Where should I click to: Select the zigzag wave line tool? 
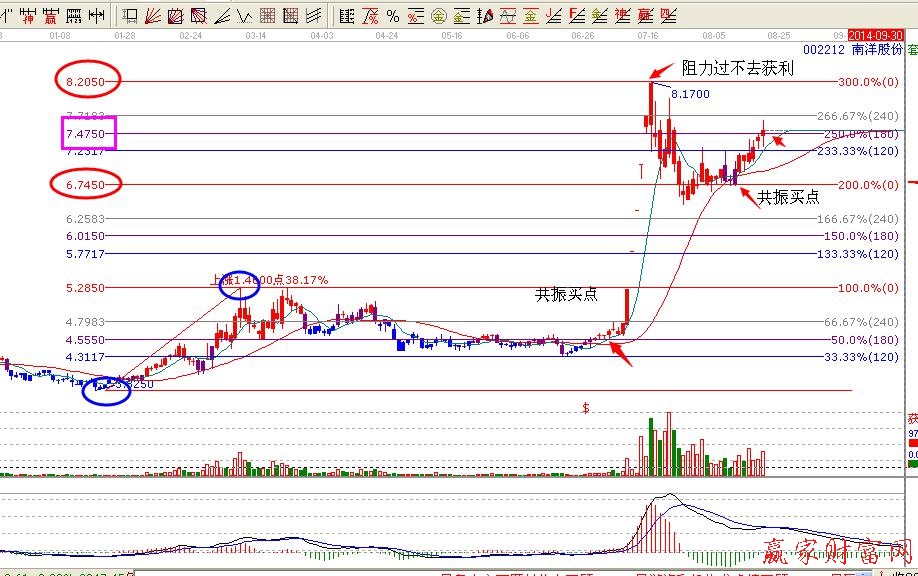[244, 16]
